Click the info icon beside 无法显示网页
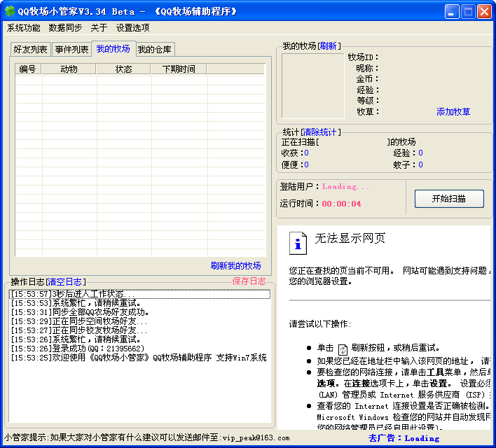Viewport: 496px width, 448px height. coord(298,242)
